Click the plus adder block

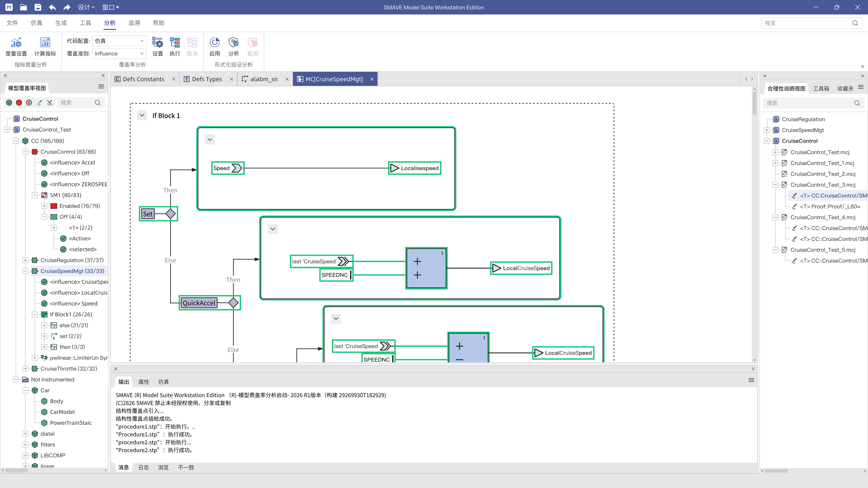[426, 268]
